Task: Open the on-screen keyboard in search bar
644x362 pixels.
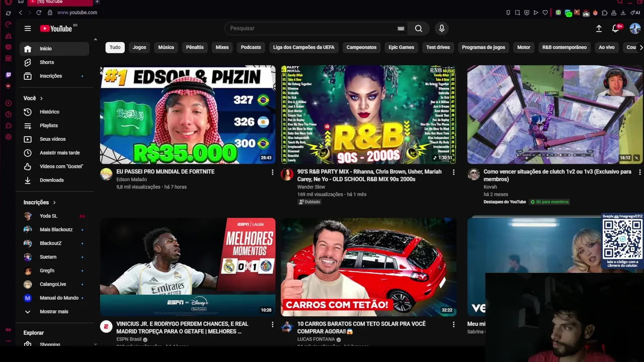Action: [x=400, y=29]
